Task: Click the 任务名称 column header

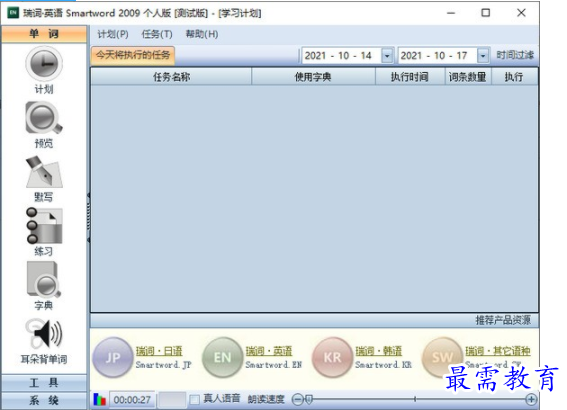Action: click(171, 77)
